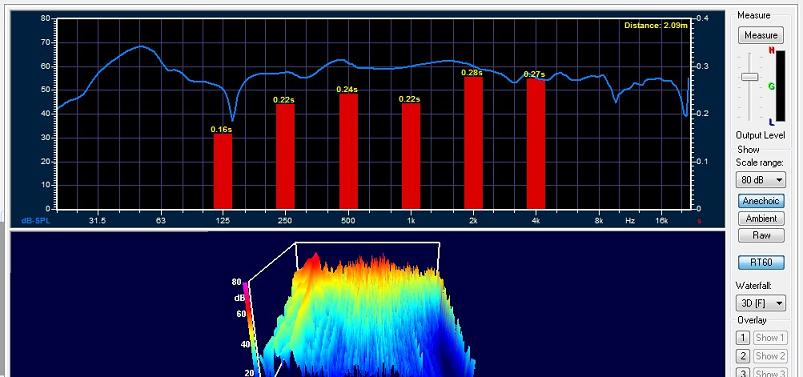Click the Show 1 overlay button
This screenshot has height=377, width=803.
point(770,338)
